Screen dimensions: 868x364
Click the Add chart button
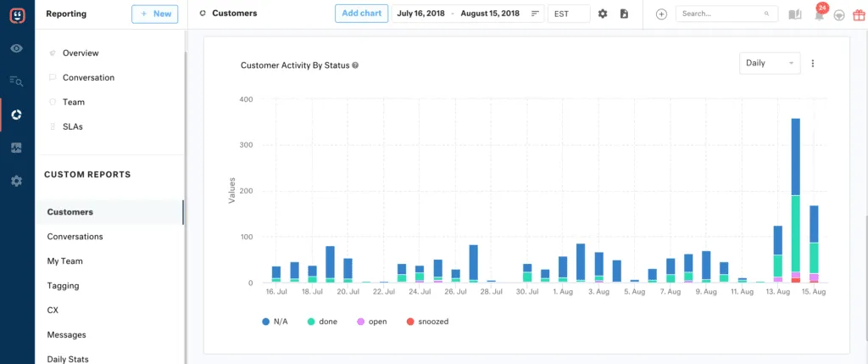[x=362, y=14]
